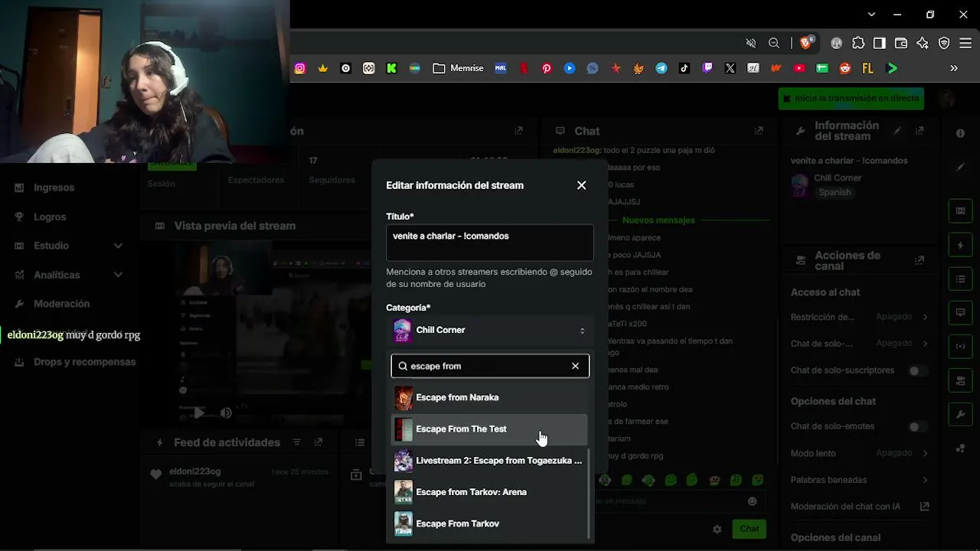This screenshot has width=980, height=551.
Task: Expand Restricción de chat setting
Action: click(x=859, y=317)
